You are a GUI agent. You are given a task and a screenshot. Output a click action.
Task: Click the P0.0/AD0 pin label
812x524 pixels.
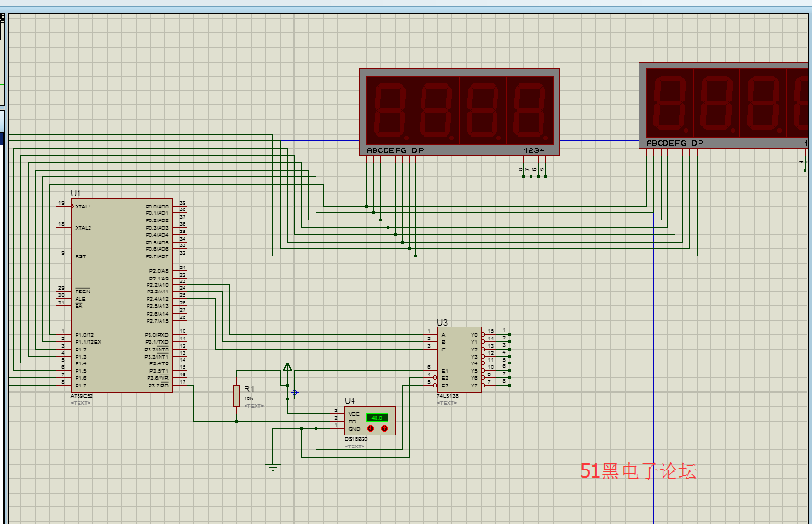[x=156, y=207]
